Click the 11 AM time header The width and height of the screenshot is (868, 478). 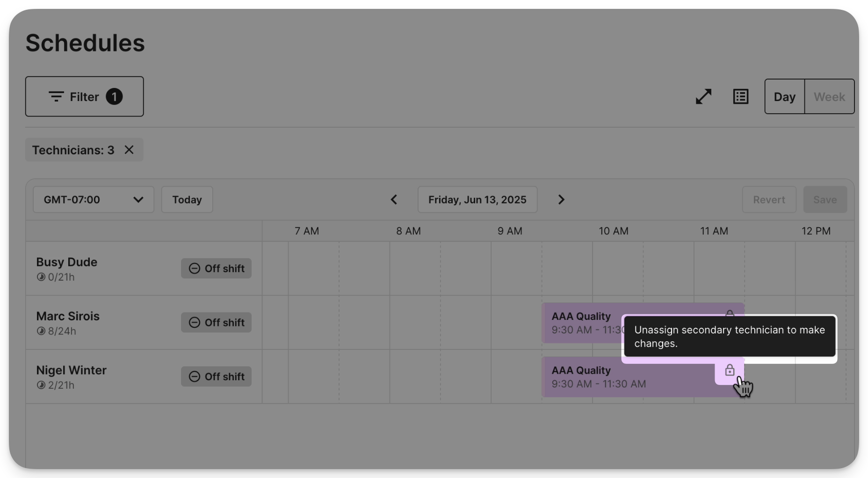pos(714,231)
